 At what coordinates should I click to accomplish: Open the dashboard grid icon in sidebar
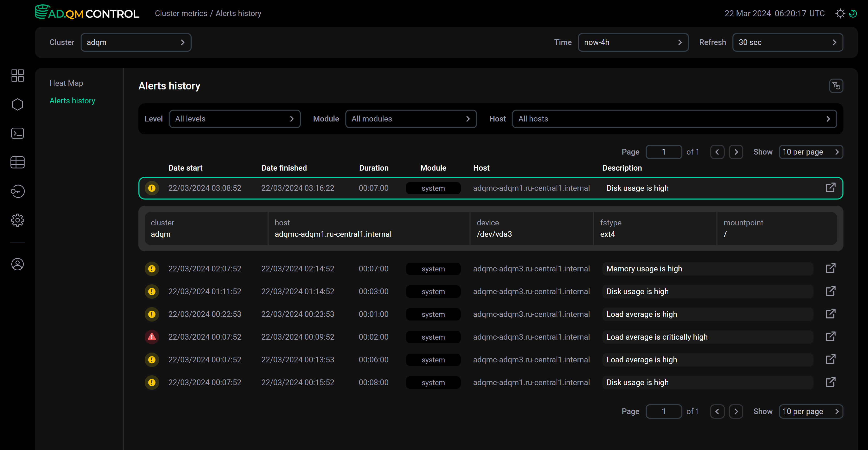[18, 75]
